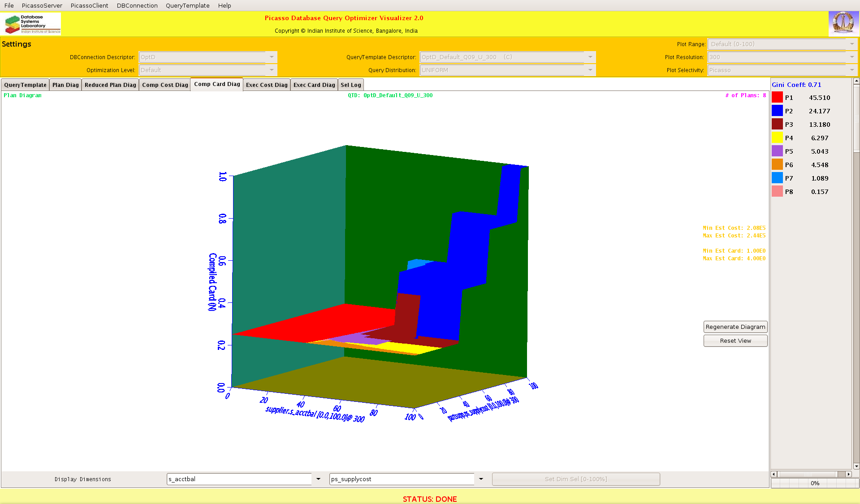860x504 pixels.
Task: Open the s_acctbal display dimension dropdown
Action: click(318, 479)
